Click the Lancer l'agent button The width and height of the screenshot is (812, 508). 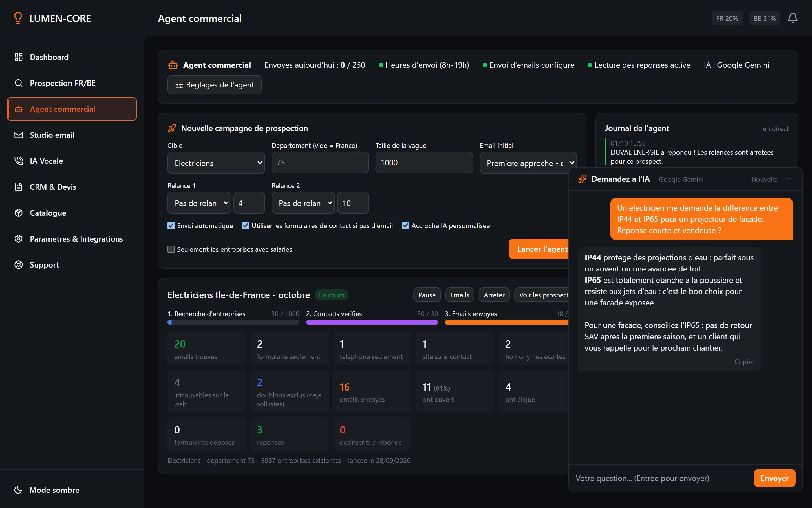point(539,249)
